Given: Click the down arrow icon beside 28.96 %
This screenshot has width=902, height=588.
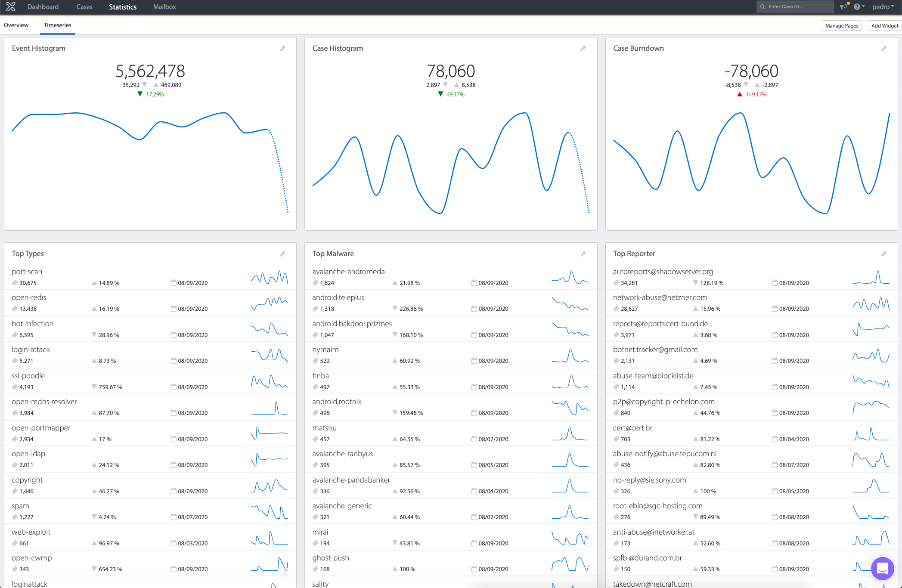Looking at the screenshot, I should click(94, 335).
